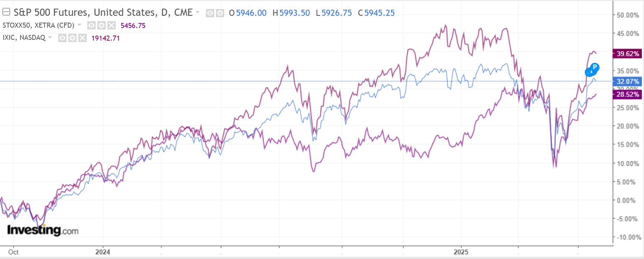Expand the STOXX50 series dropdown arrow
Image resolution: width=644 pixels, height=259 pixels.
[x=79, y=25]
